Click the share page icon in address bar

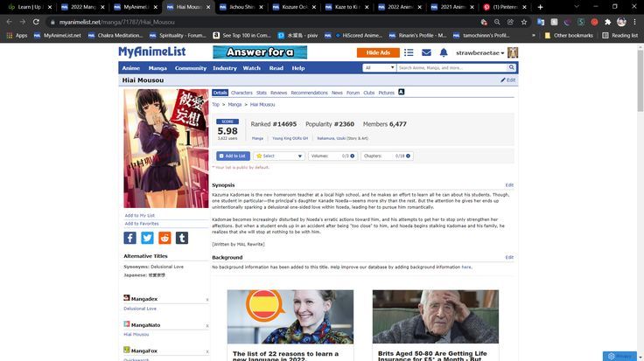[x=510, y=22]
